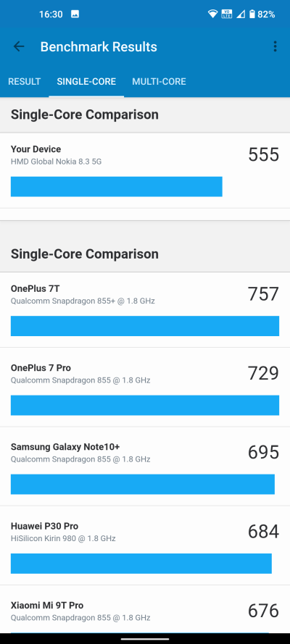This screenshot has width=290, height=644.
Task: Tap Your Device score bar
Action: tap(116, 186)
